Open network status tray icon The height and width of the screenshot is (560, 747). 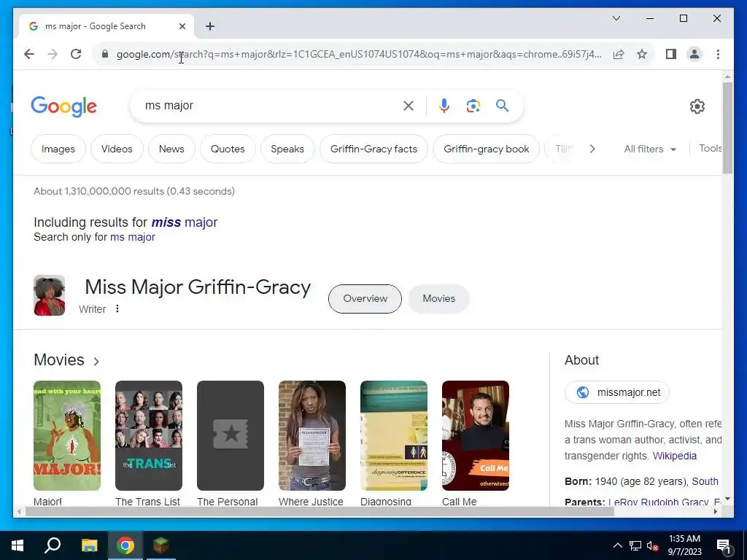tap(635, 545)
